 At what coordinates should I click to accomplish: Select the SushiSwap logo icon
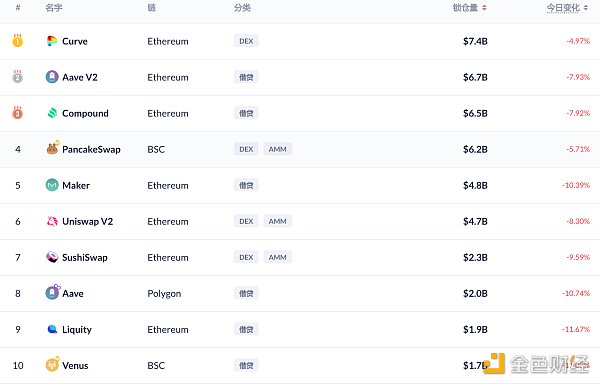coord(52,257)
